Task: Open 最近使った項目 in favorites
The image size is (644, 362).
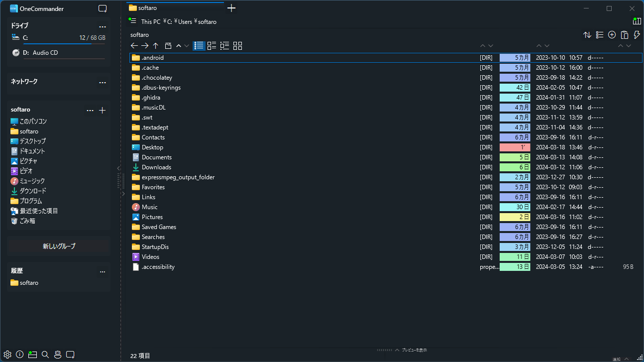Action: click(34, 211)
